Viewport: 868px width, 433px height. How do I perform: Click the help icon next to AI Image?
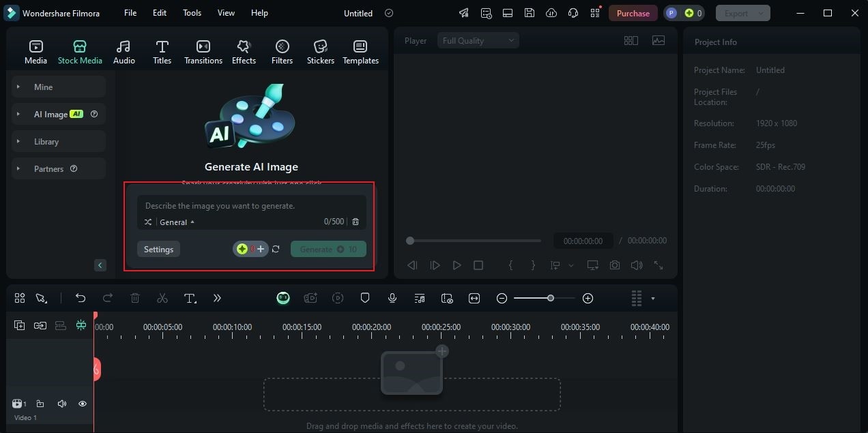tap(94, 114)
